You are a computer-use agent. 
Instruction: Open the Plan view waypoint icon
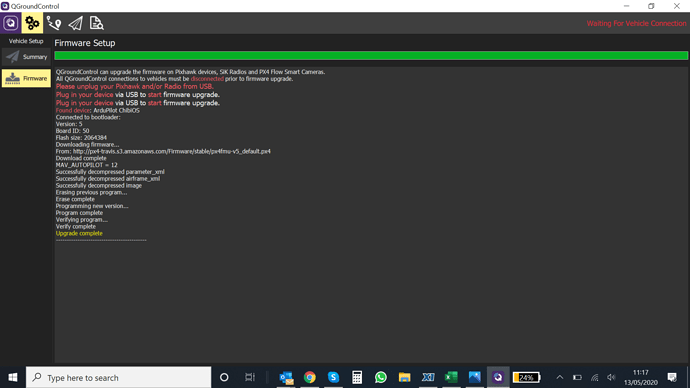[x=54, y=23]
